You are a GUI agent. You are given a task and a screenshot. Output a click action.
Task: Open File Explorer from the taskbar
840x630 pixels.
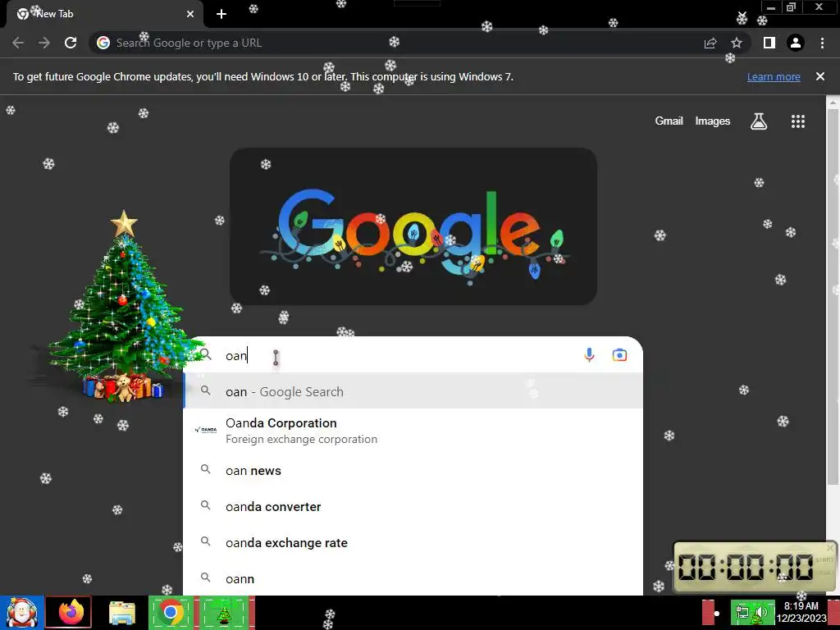(x=121, y=613)
